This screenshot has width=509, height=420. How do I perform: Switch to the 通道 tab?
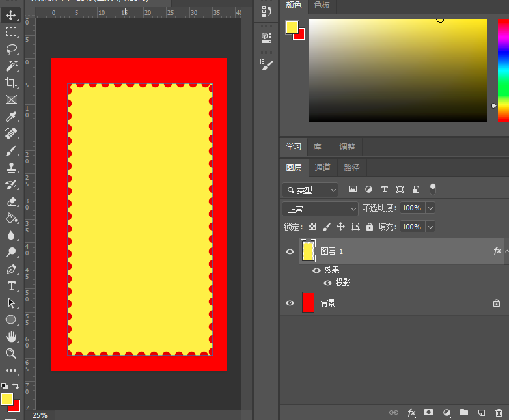click(x=322, y=167)
